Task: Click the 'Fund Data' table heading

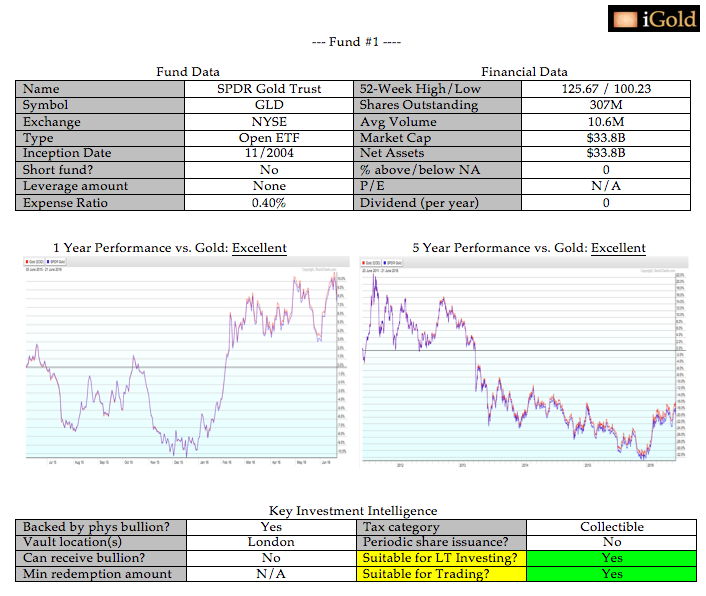Action: click(187, 72)
